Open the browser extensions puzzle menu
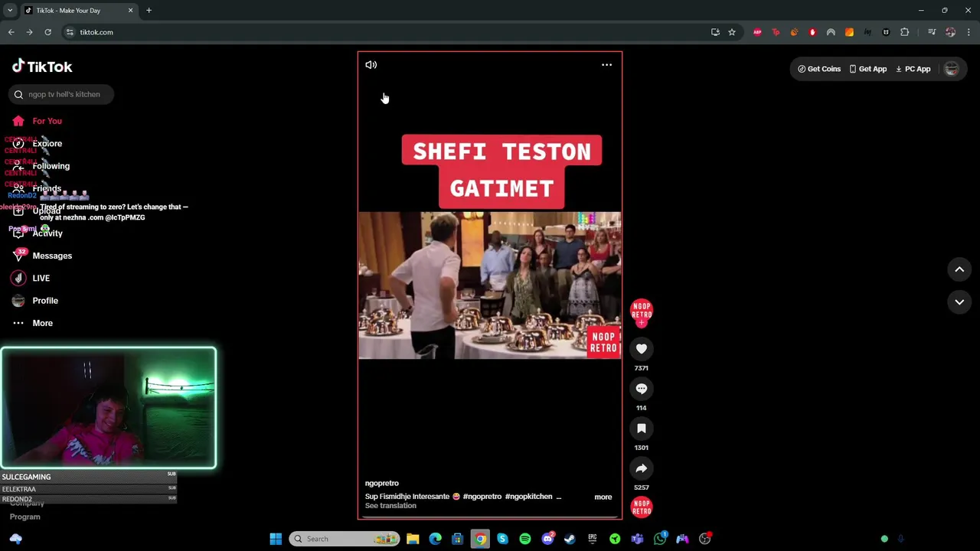The image size is (980, 551). 904,32
